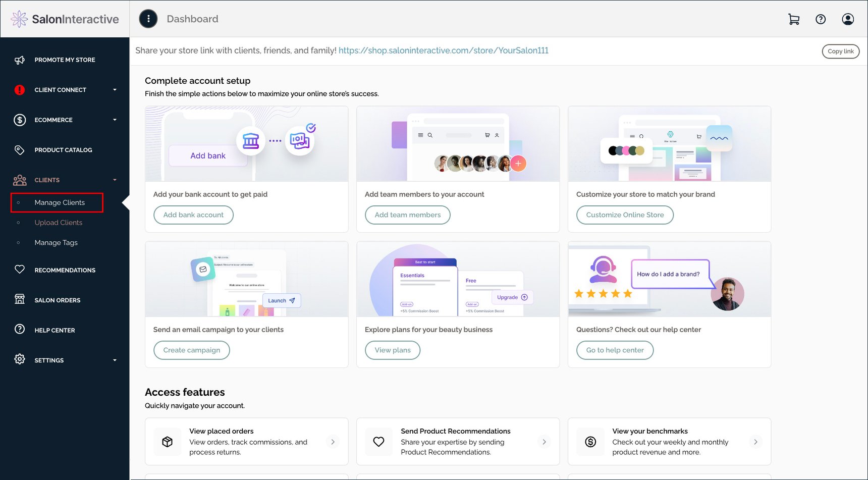
Task: Open the shopping cart icon
Action: click(x=793, y=19)
